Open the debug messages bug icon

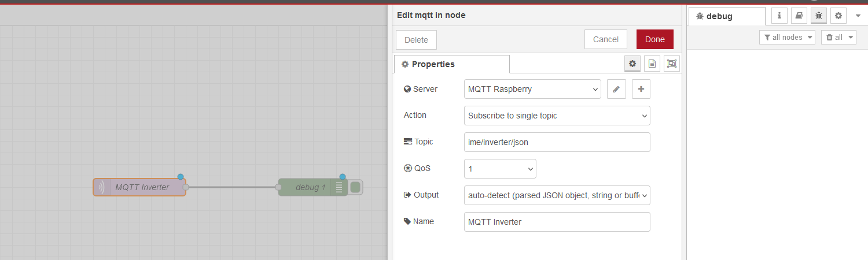819,16
